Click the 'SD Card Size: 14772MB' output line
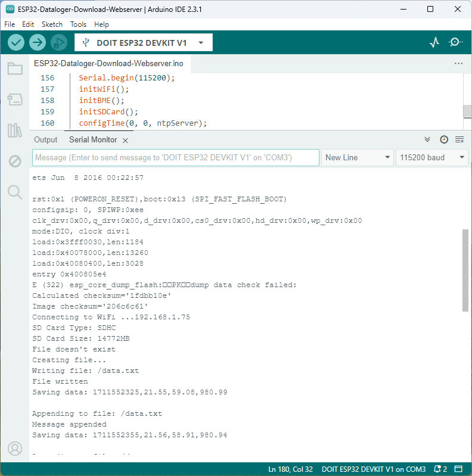472x476 pixels. pyautogui.click(x=81, y=338)
